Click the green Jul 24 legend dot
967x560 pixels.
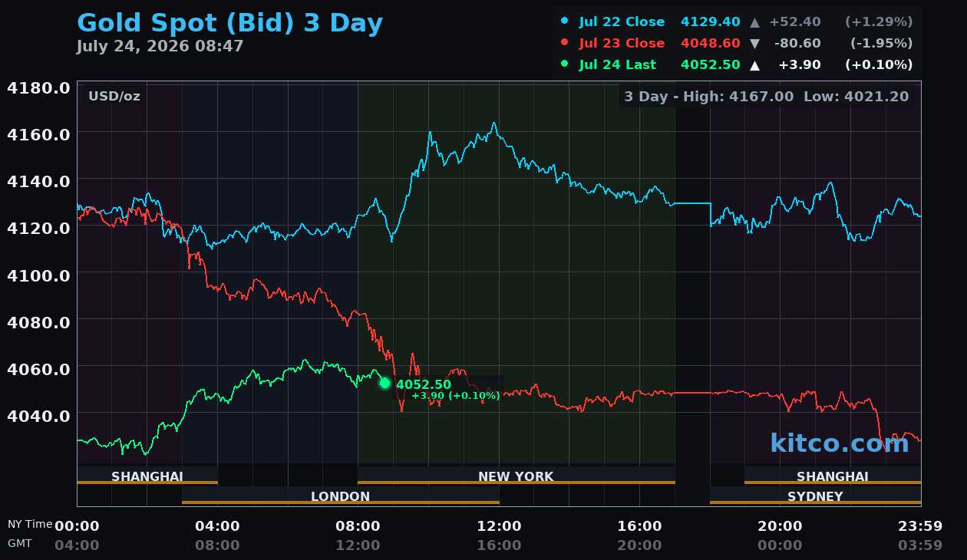[x=565, y=64]
